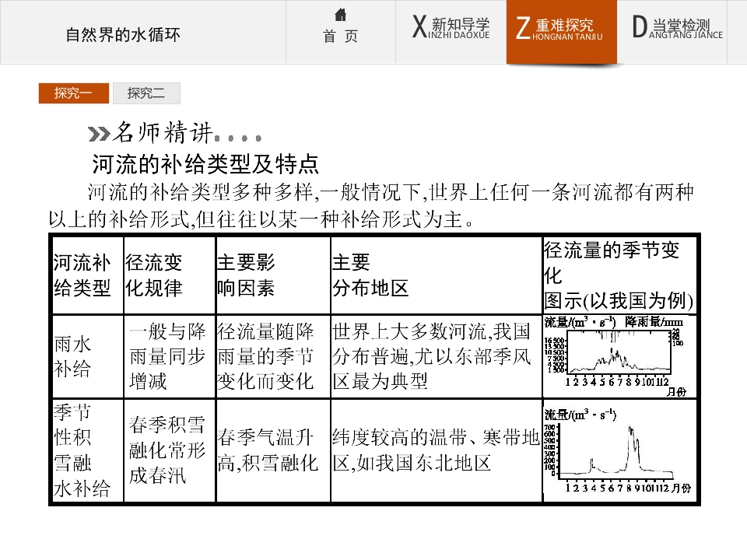Click the double-arrow icon before 名师精讲
This screenshot has height=560, width=747.
tap(99, 135)
